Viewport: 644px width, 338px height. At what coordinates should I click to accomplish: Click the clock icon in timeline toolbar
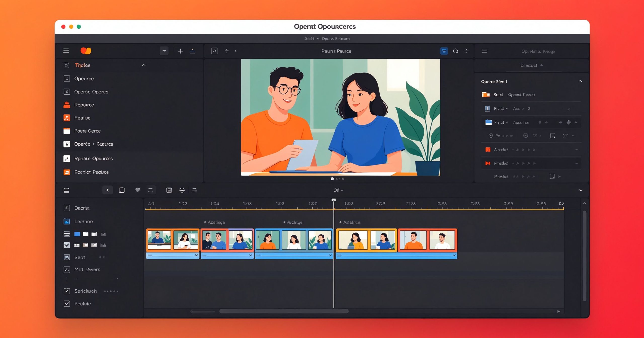[x=182, y=190]
